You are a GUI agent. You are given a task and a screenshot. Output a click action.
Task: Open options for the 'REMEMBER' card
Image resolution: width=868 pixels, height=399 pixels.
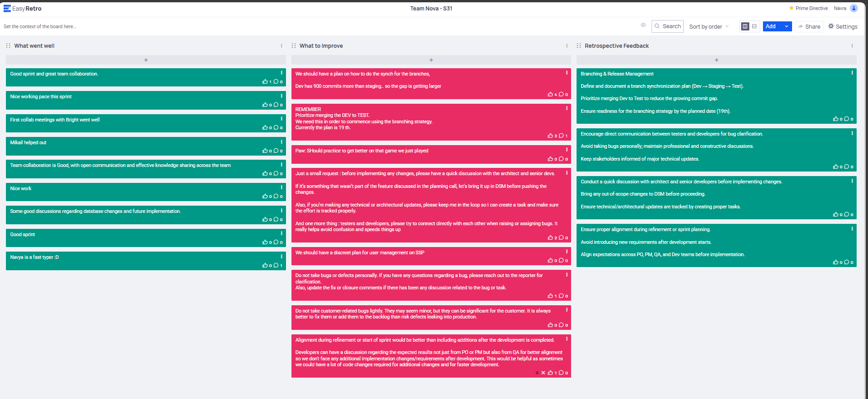(x=567, y=108)
